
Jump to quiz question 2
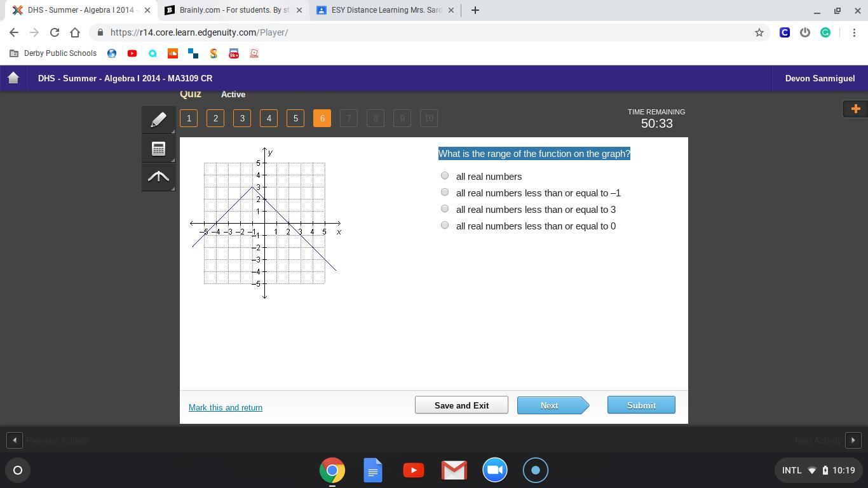[x=215, y=118]
